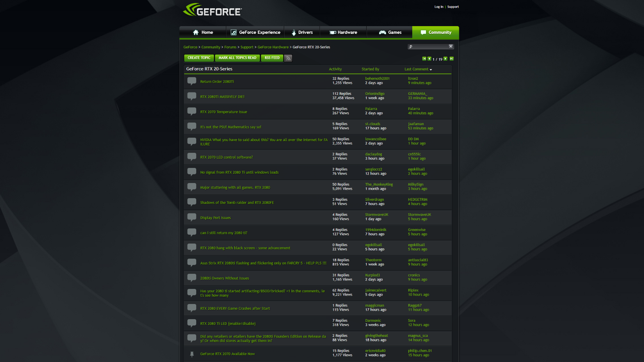Open the RSS feed icon button
The height and width of the screenshot is (362, 644).
(288, 58)
